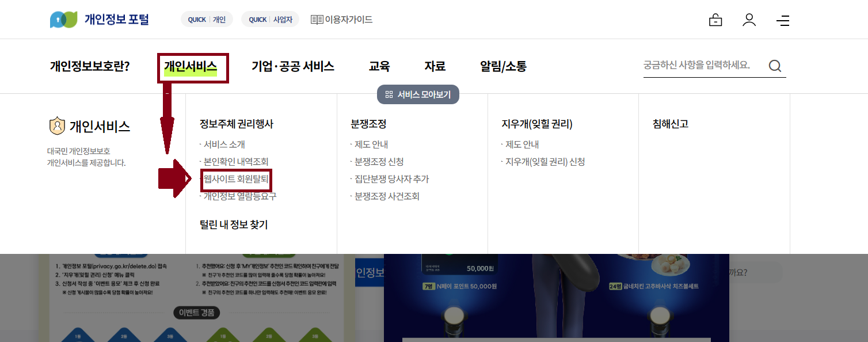Open the 자료 navigation menu
Viewport: 868px width, 342px height.
[436, 66]
